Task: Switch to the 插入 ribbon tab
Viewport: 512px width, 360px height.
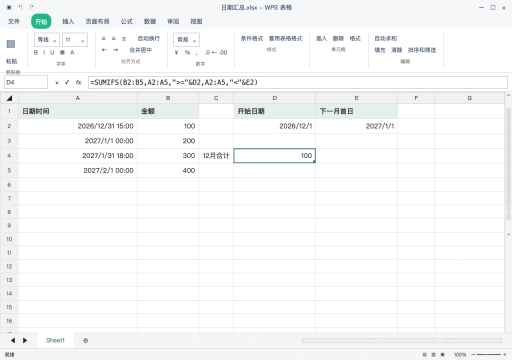Action: click(68, 21)
